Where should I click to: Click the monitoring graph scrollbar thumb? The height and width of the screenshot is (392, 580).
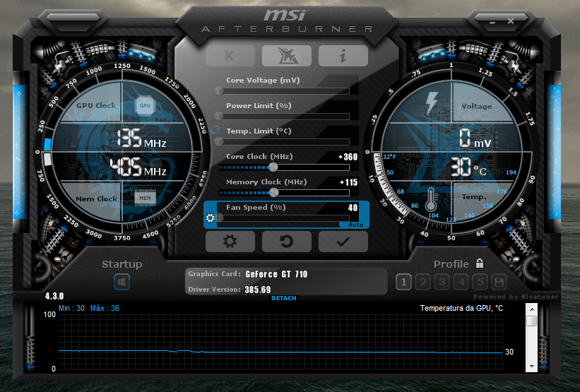[x=531, y=321]
